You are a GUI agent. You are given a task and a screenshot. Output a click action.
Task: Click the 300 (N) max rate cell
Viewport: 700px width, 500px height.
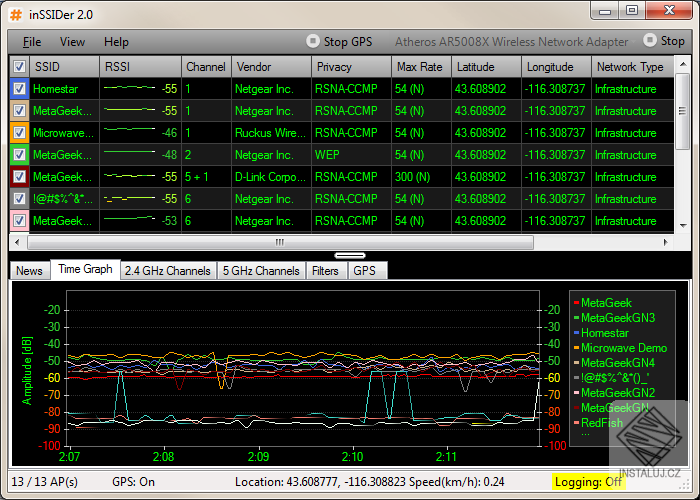[421, 177]
